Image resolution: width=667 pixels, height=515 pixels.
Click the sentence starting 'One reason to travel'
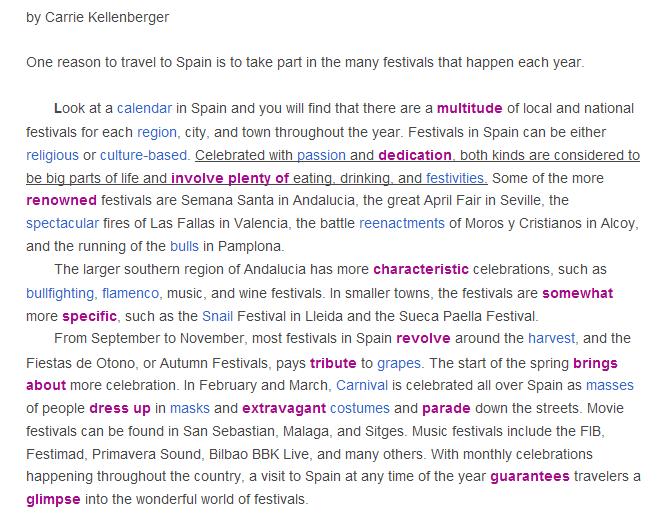coord(305,63)
